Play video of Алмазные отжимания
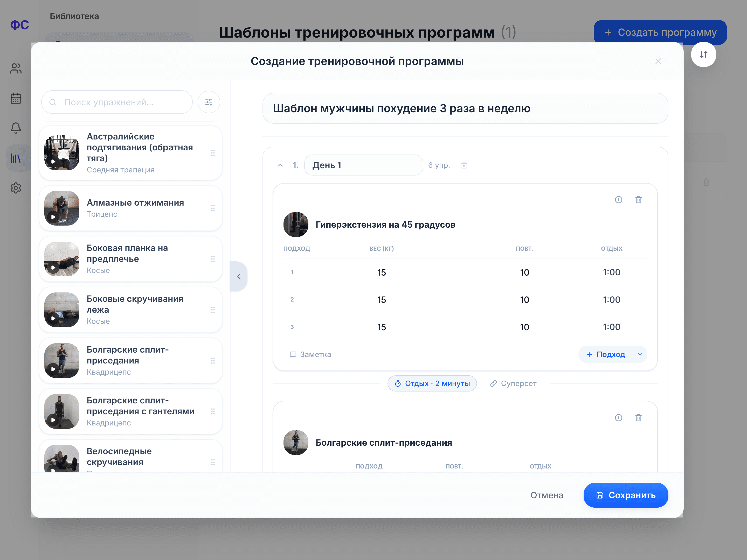 click(53, 217)
